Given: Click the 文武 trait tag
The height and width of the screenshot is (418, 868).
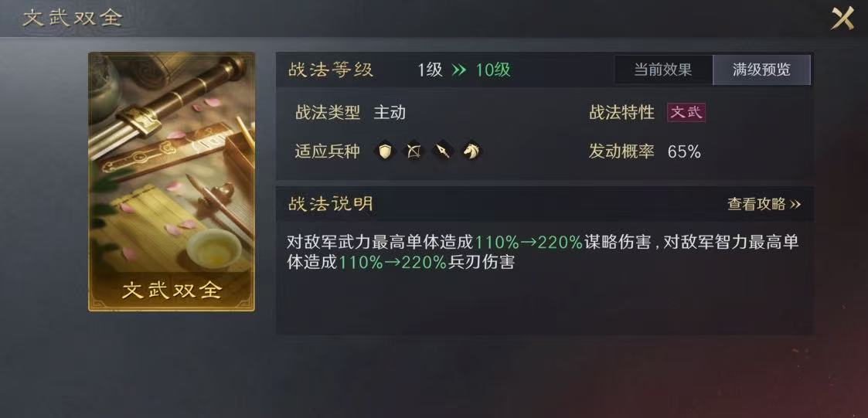Looking at the screenshot, I should pos(686,112).
